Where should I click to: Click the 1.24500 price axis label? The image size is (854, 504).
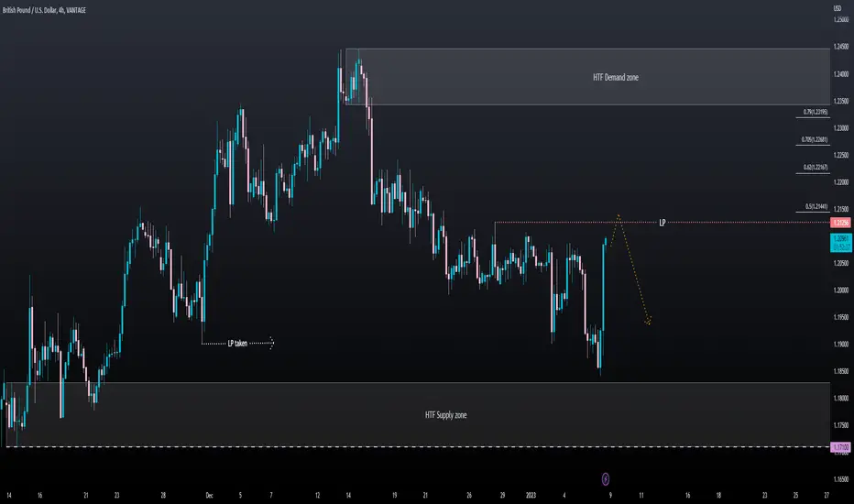[x=841, y=47]
